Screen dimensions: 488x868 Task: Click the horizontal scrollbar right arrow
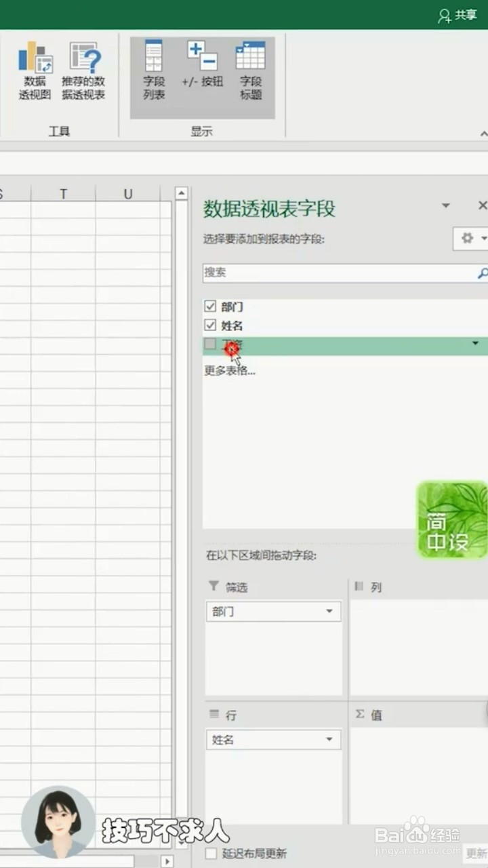pyautogui.click(x=167, y=861)
